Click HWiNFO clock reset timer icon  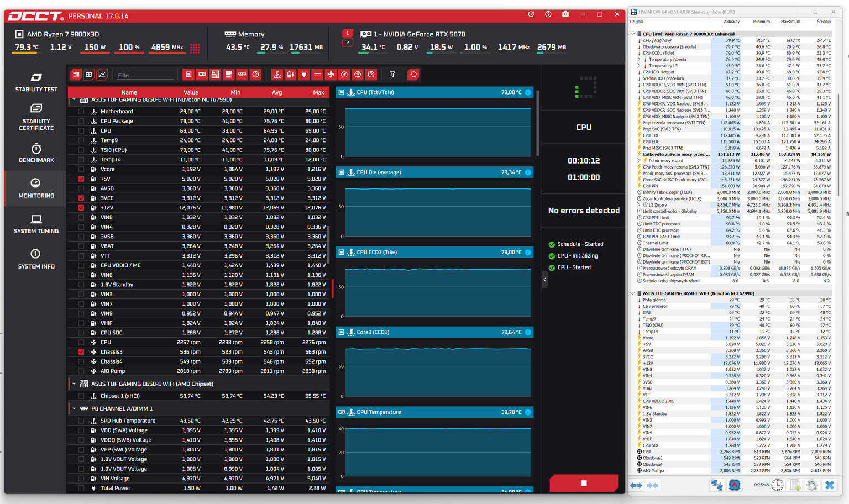778,485
